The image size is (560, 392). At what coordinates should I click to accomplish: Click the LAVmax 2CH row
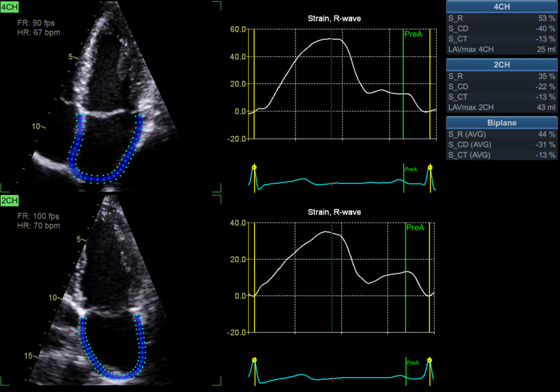pyautogui.click(x=502, y=108)
